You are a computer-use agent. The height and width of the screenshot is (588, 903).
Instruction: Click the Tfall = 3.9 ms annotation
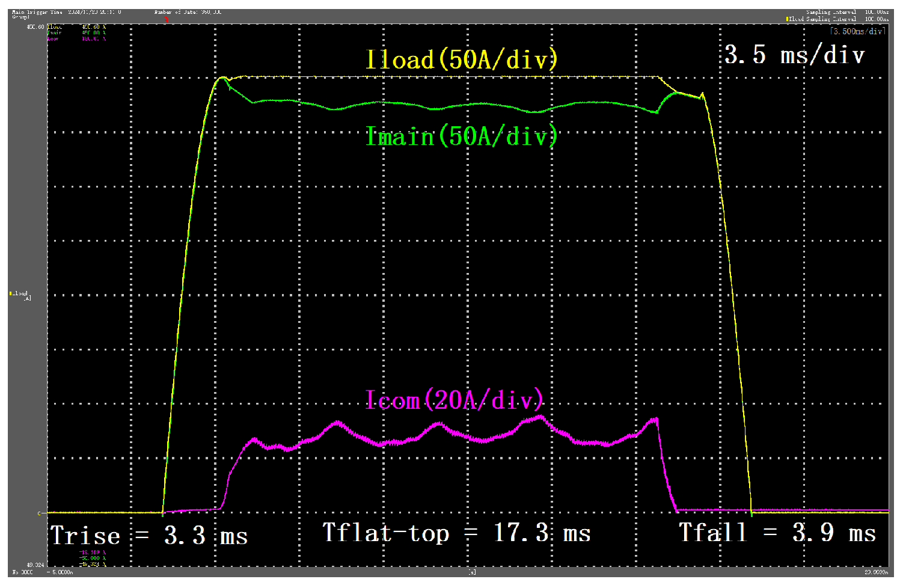(776, 533)
